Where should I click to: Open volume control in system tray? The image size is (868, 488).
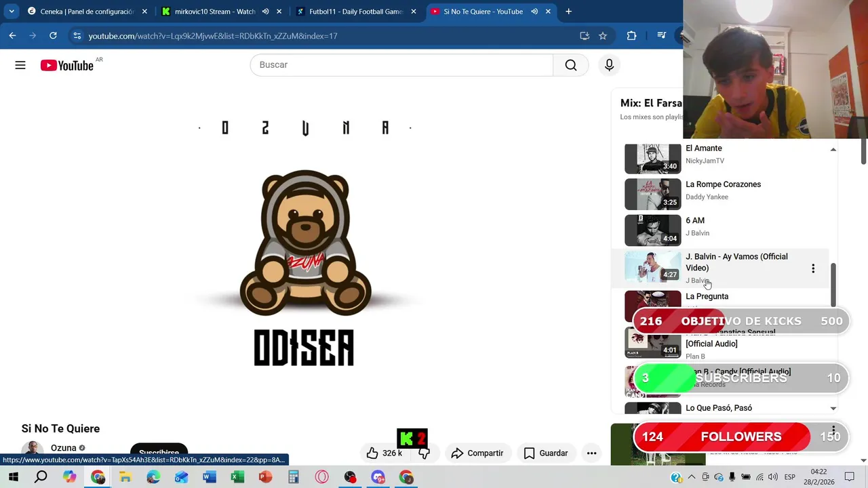click(773, 477)
